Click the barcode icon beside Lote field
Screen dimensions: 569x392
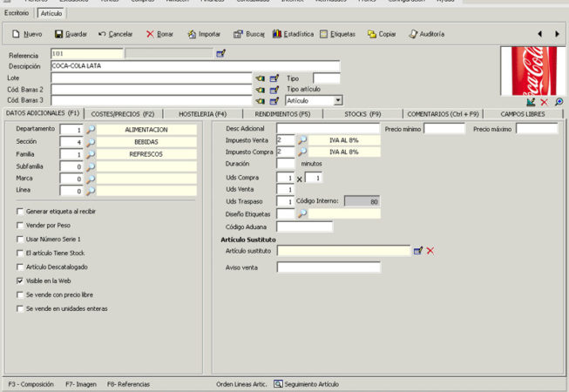click(x=260, y=78)
